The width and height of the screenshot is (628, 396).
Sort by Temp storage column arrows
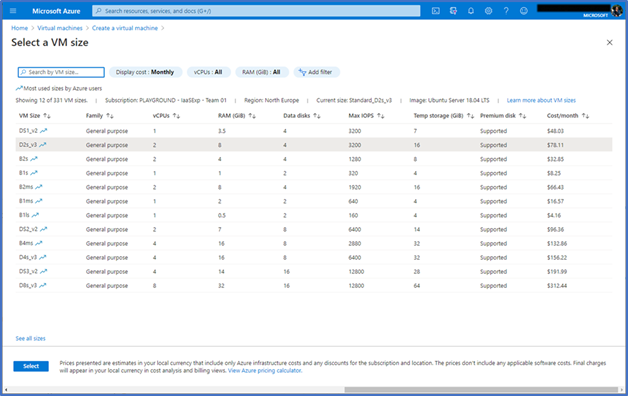(x=470, y=116)
